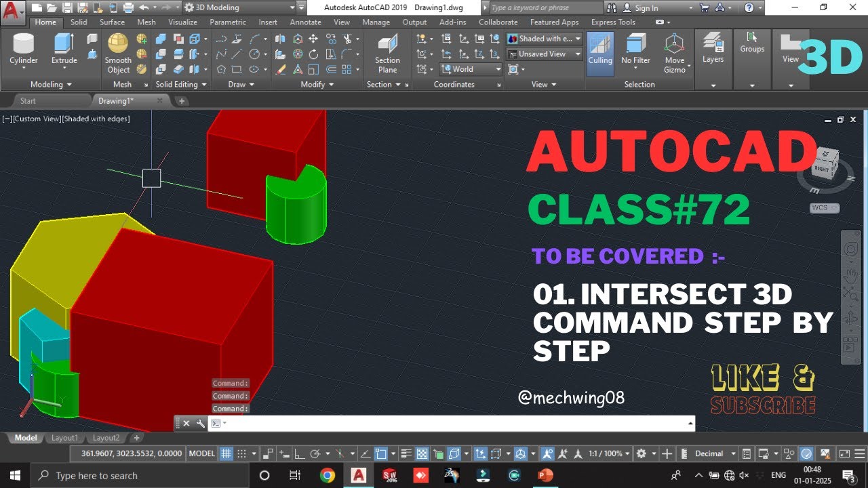
Task: Select the solid Subtract tool
Action: click(161, 54)
